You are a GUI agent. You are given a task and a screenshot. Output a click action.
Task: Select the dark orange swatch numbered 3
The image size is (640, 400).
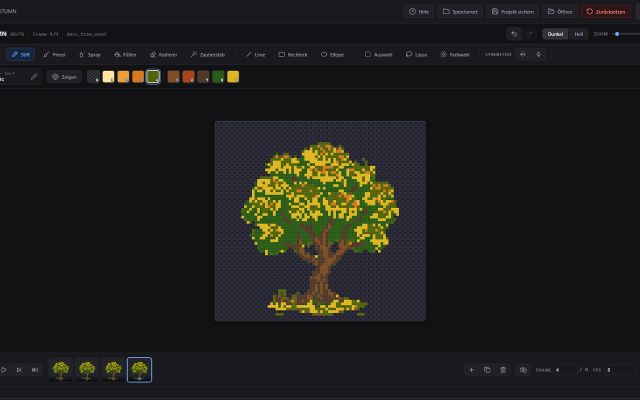tap(138, 77)
